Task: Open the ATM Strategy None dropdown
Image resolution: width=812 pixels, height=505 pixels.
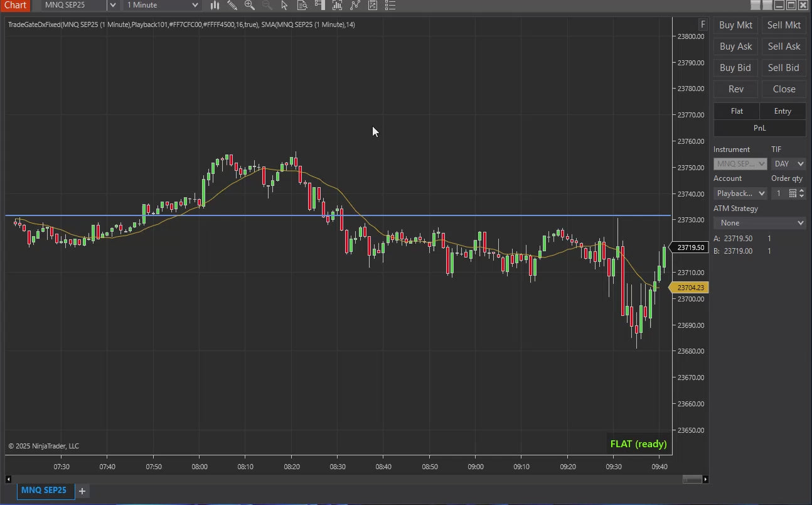Action: click(759, 223)
